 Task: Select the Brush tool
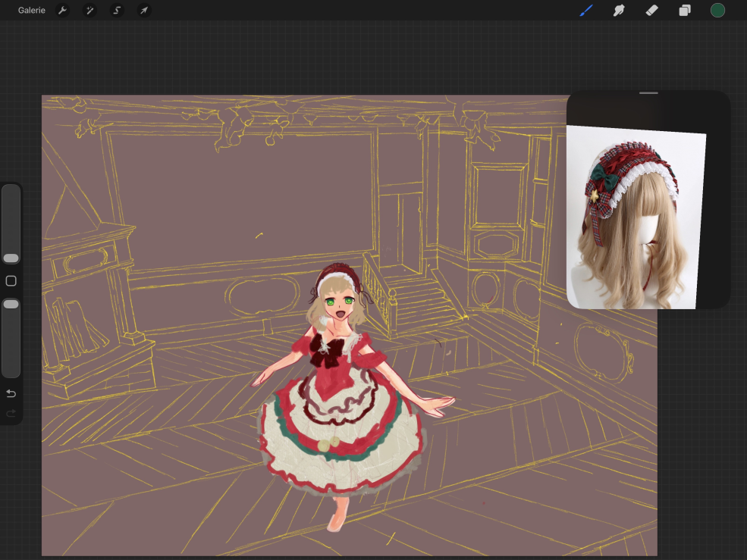tap(586, 11)
